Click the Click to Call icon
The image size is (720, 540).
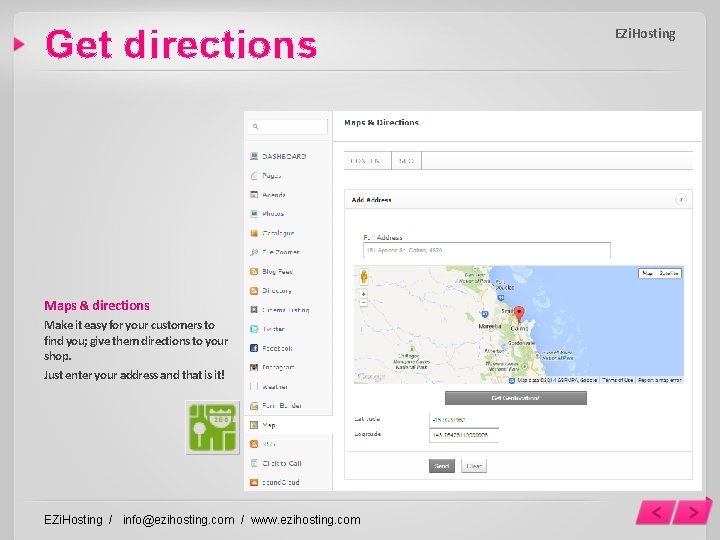coord(254,463)
